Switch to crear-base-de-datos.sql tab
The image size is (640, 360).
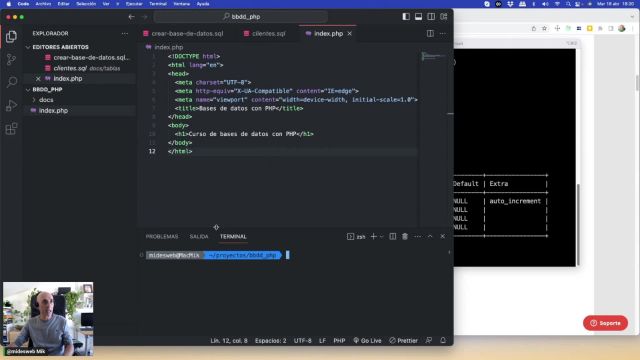[x=183, y=33]
